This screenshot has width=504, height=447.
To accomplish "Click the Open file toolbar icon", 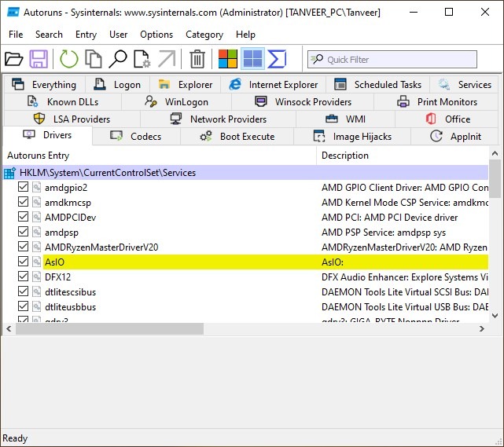I will [x=14, y=59].
